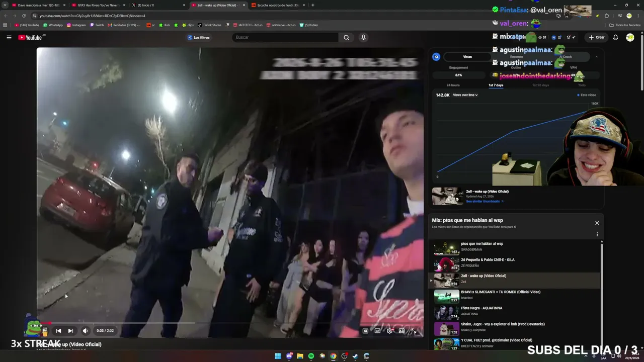Open Mix playlist three-dot options menu
The height and width of the screenshot is (362, 644).
597,234
